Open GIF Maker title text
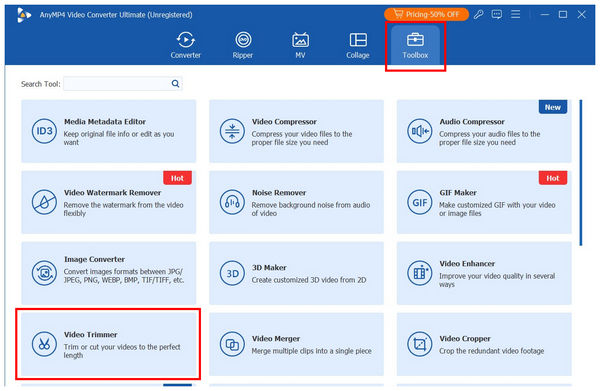The width and height of the screenshot is (600, 391). click(458, 192)
